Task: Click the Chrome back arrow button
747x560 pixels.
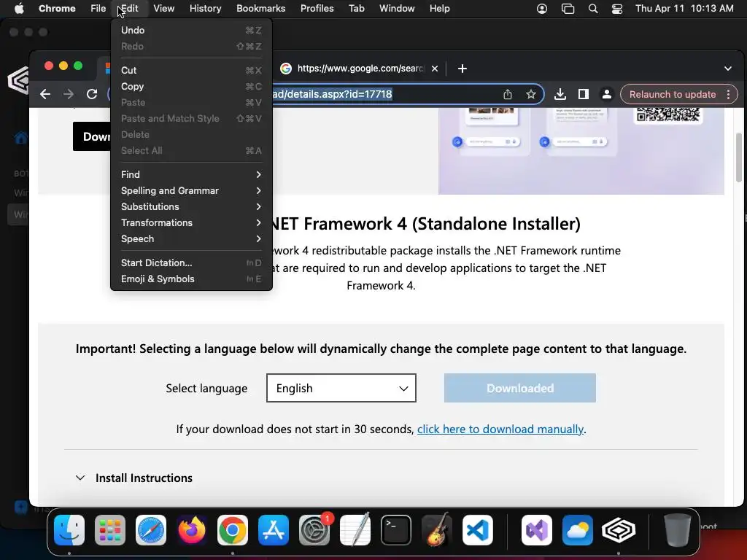Action: [45, 94]
